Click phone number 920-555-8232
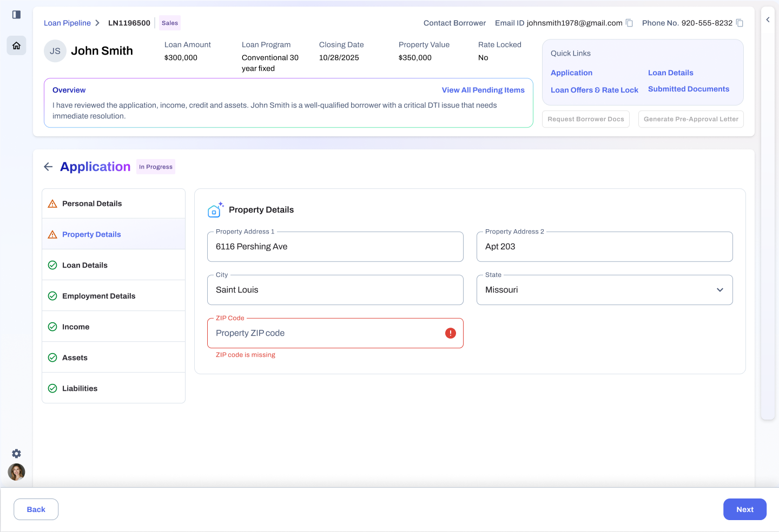 point(707,23)
